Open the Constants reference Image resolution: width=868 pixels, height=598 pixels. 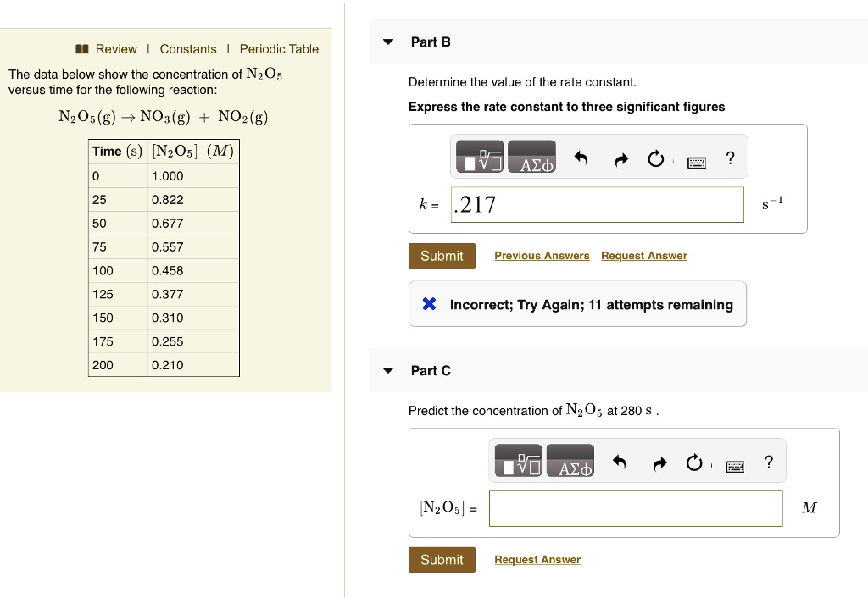pyautogui.click(x=188, y=49)
